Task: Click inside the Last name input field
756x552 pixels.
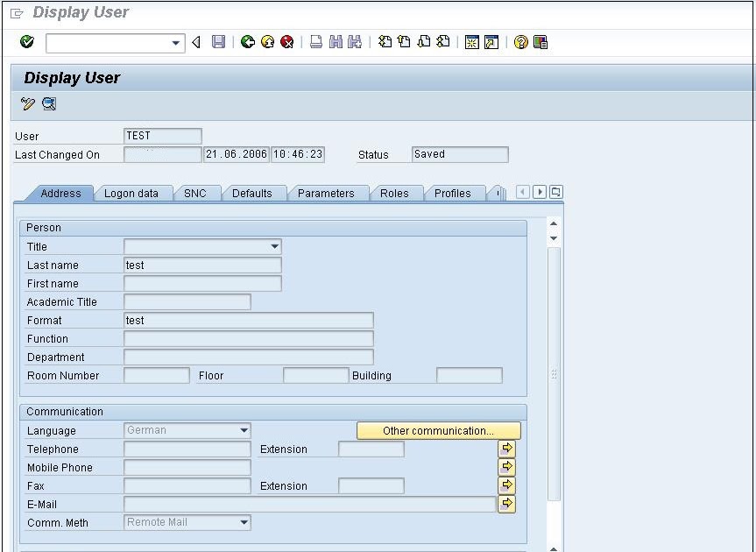Action: 201,265
